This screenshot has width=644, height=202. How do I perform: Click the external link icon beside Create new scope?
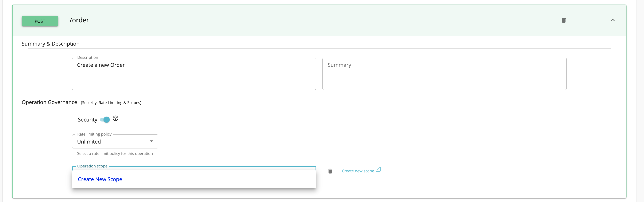click(378, 169)
